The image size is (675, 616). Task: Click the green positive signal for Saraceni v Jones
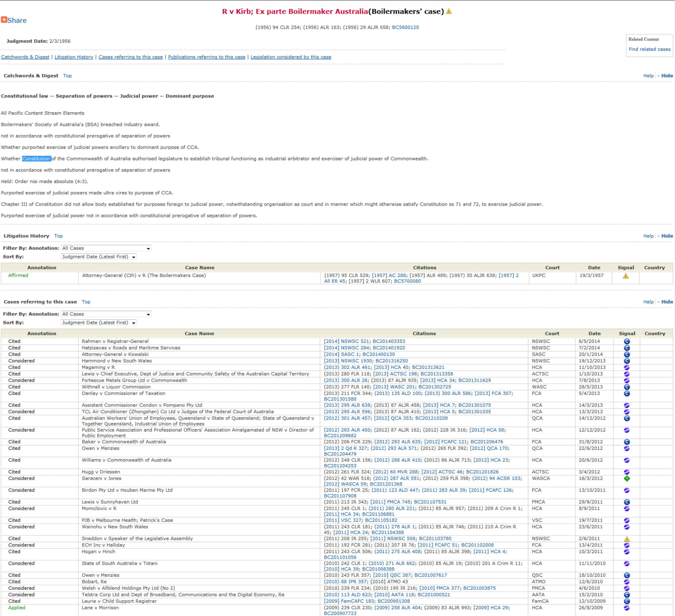tap(627, 479)
